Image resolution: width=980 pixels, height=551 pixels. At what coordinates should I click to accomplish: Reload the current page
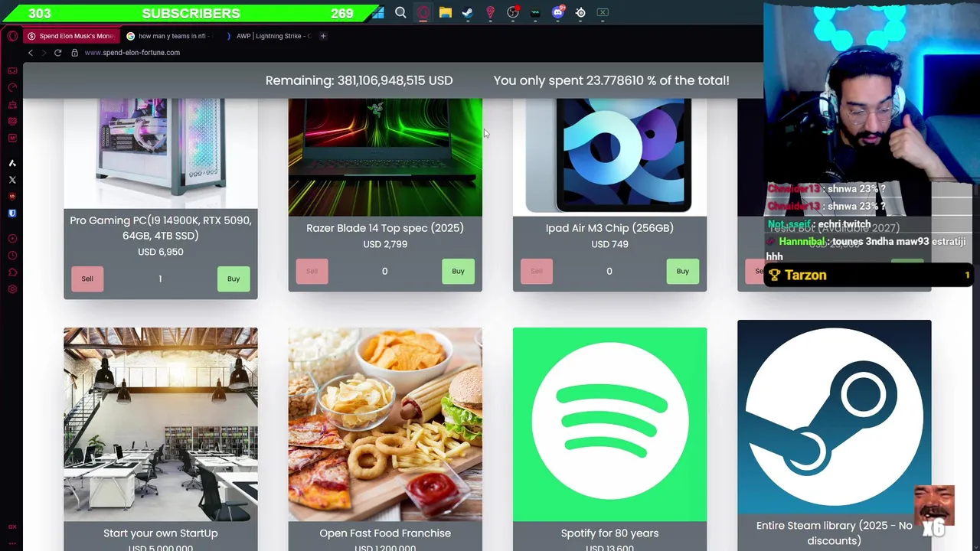[x=57, y=53]
